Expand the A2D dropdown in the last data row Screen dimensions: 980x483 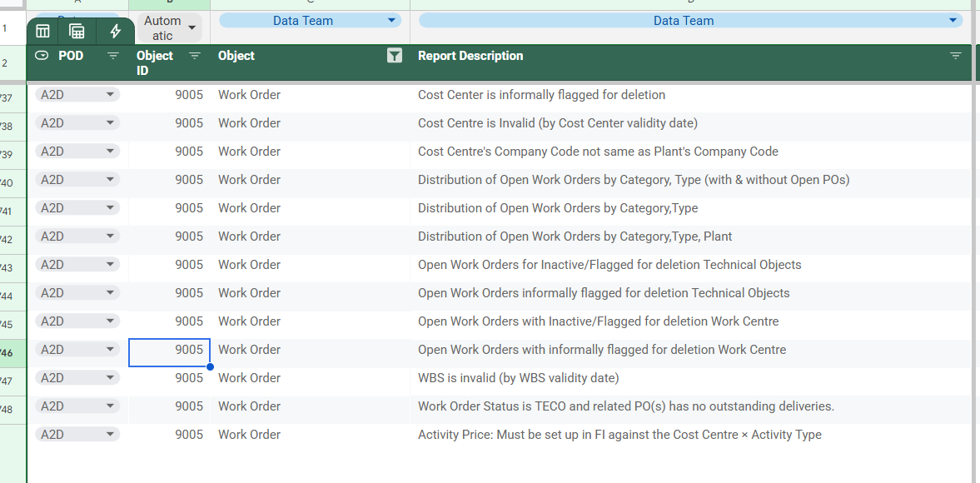(109, 435)
